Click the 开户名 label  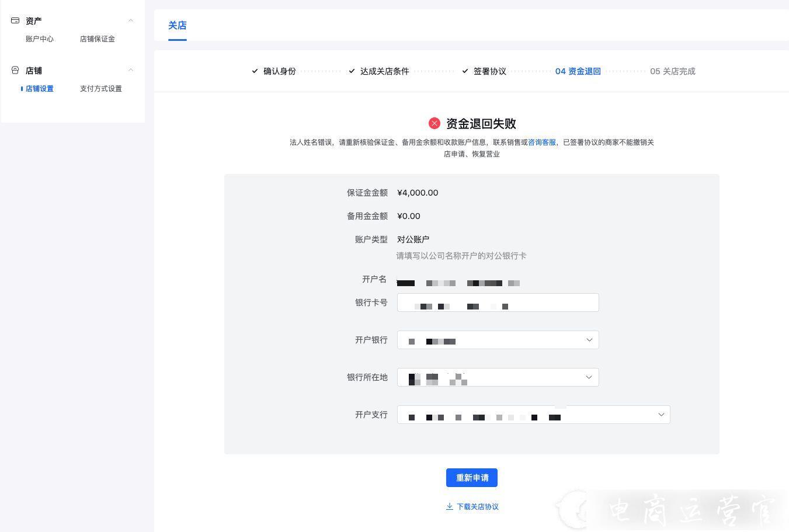(x=374, y=279)
